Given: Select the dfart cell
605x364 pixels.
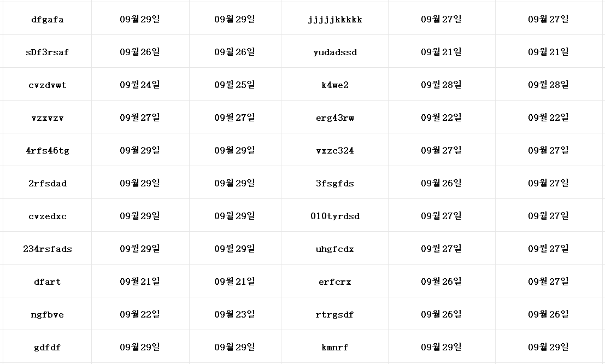Looking at the screenshot, I should pyautogui.click(x=48, y=282).
